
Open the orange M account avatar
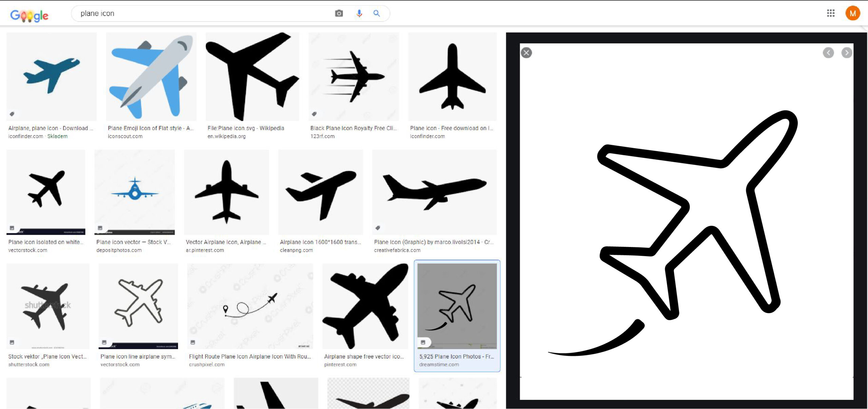[852, 13]
